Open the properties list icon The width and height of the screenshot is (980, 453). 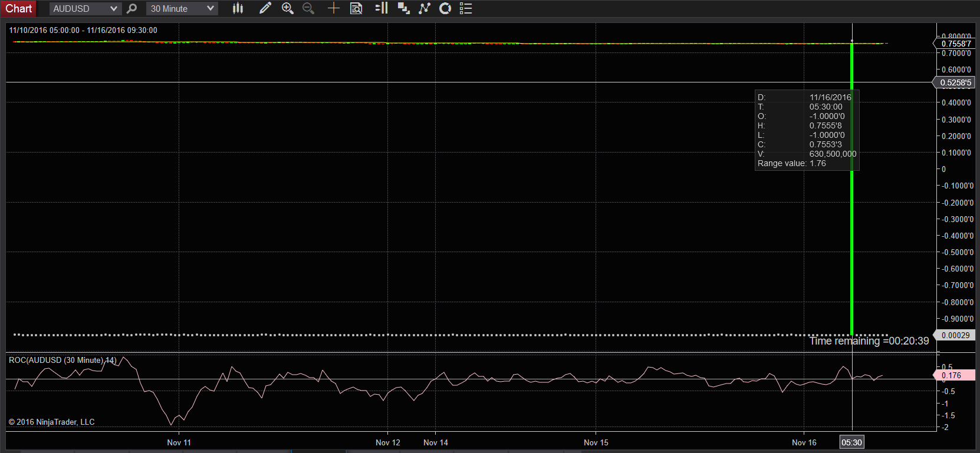[466, 8]
